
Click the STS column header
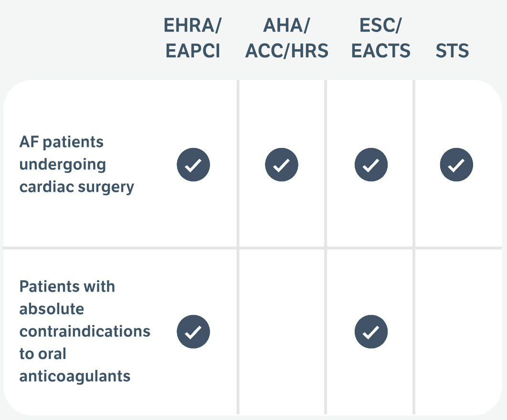click(x=453, y=51)
